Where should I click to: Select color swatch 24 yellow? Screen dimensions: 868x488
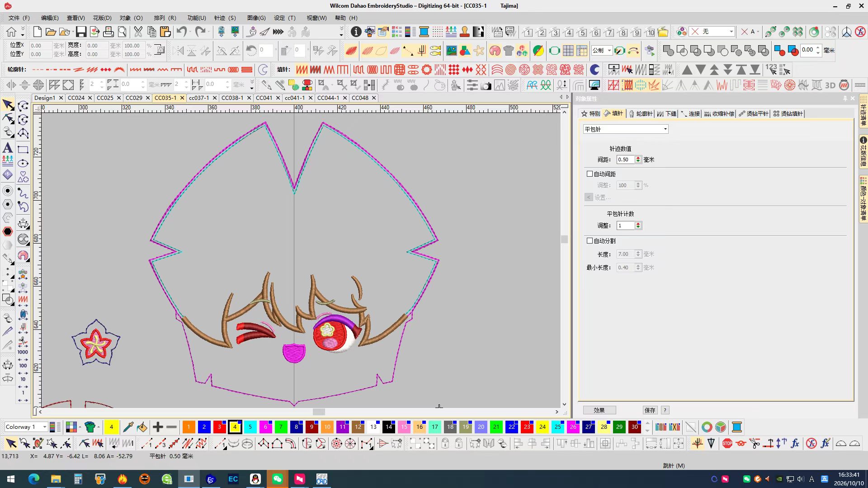pyautogui.click(x=542, y=427)
